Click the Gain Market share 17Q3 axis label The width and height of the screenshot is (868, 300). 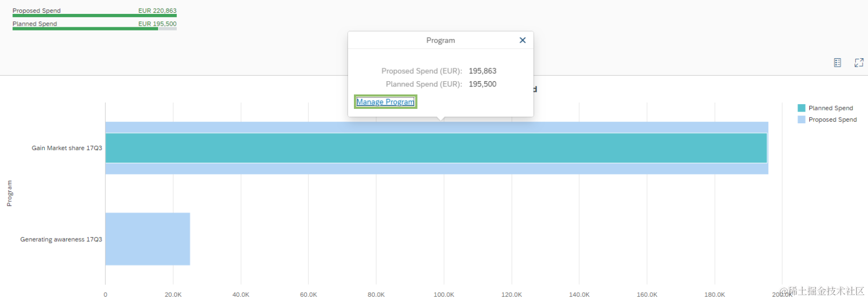(x=67, y=148)
